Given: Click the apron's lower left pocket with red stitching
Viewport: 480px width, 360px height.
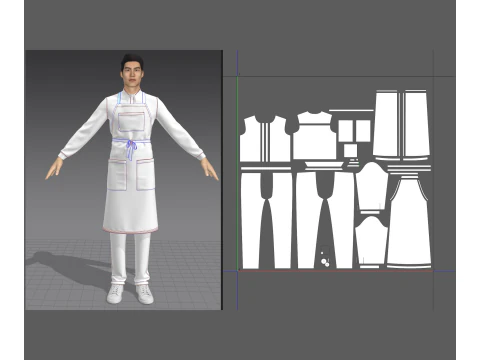Looking at the screenshot, I should click(x=117, y=175).
